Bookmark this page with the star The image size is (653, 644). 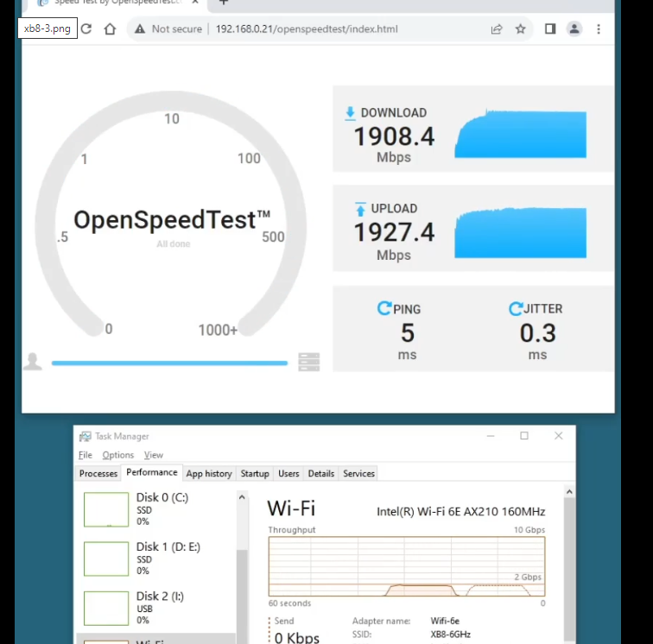(520, 28)
